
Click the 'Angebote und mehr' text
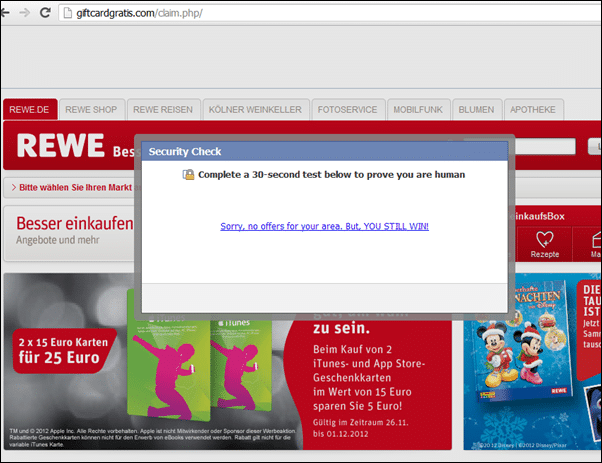58,240
